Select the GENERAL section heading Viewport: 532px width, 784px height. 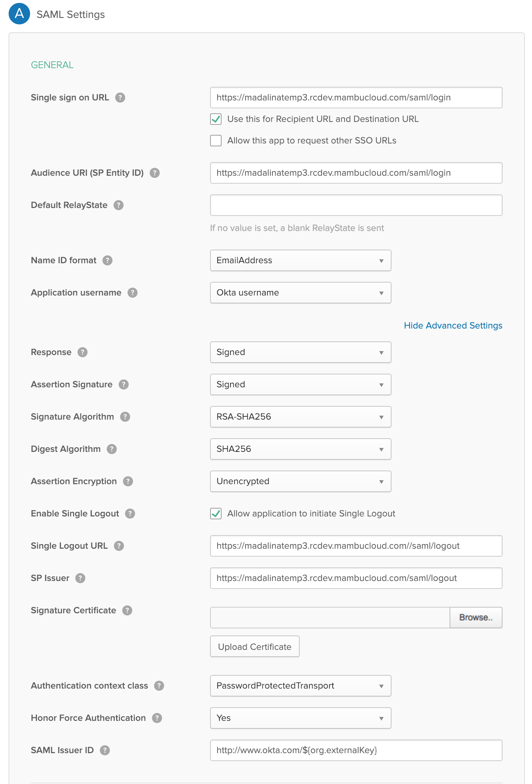pyautogui.click(x=52, y=65)
